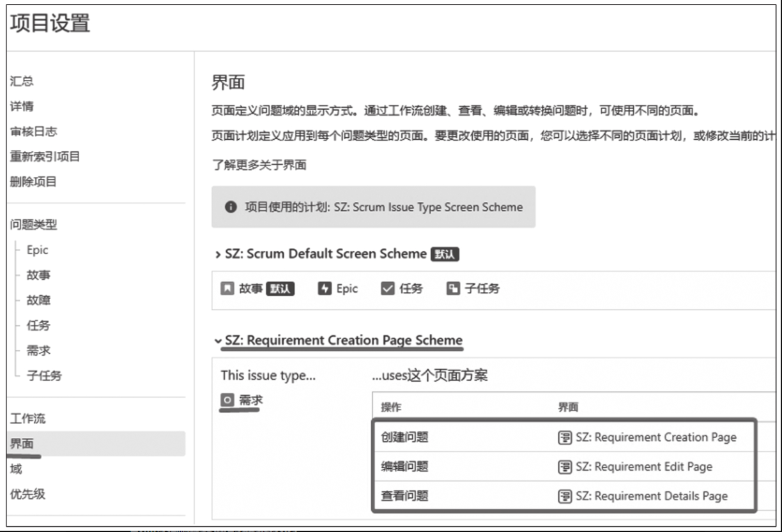
Task: Click the 项目使用的计划 banner text
Action: [x=383, y=207]
